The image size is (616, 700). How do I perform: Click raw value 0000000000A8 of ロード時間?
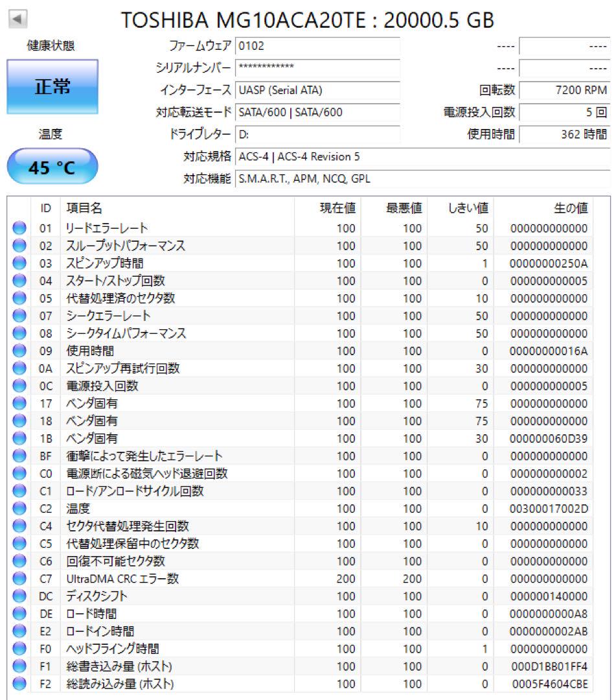point(549,613)
